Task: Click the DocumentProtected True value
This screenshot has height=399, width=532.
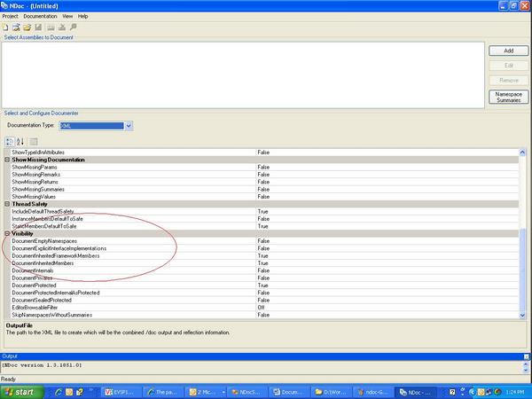Action: pos(263,286)
